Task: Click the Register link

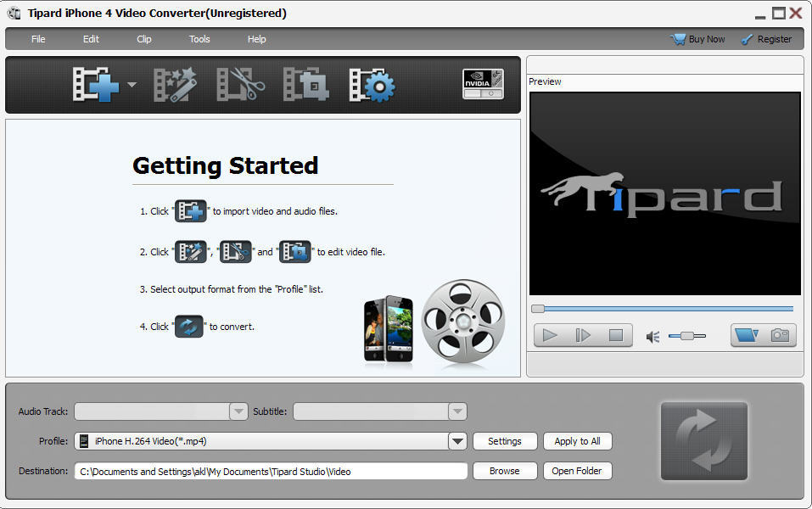Action: pos(767,39)
